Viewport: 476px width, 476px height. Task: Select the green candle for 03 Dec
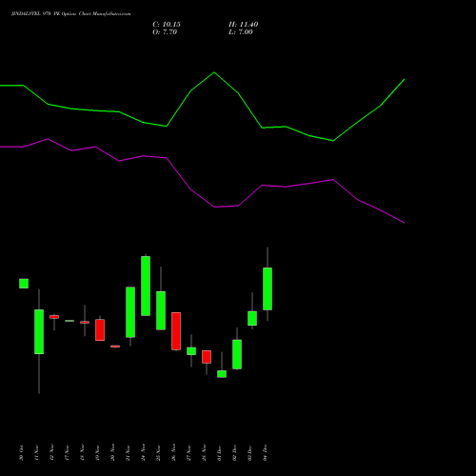pos(252,318)
